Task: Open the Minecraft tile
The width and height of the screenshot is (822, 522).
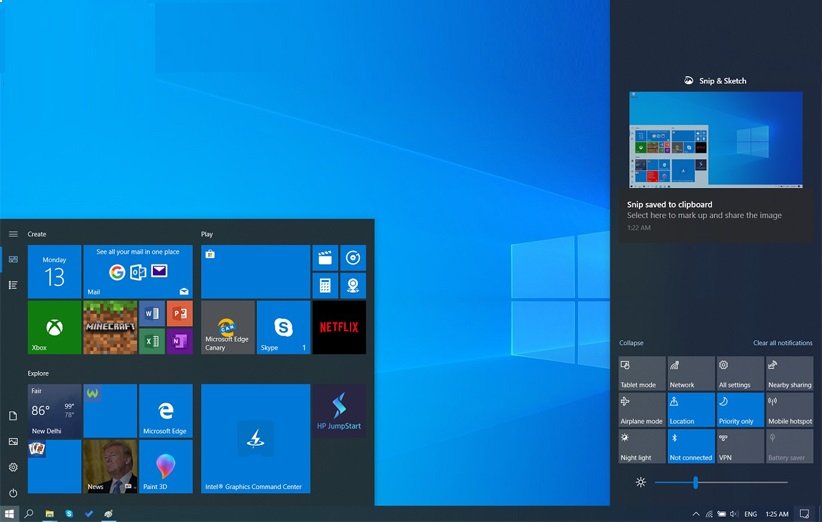Action: 110,327
